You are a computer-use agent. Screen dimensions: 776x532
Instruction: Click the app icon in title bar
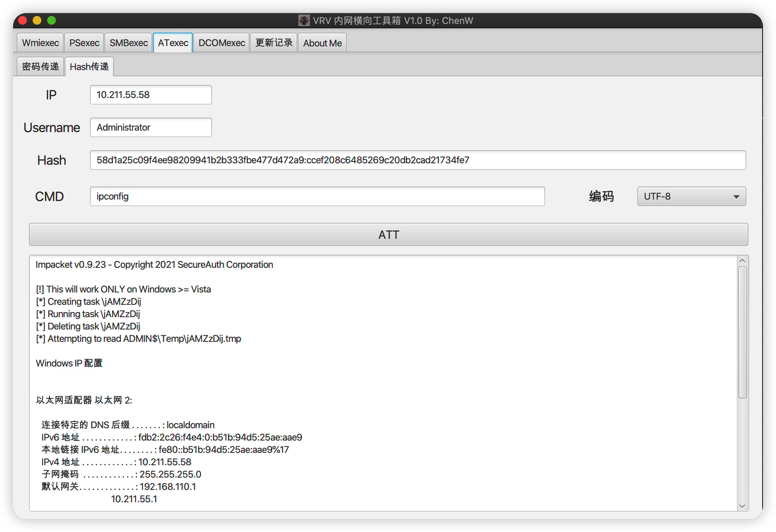[304, 20]
